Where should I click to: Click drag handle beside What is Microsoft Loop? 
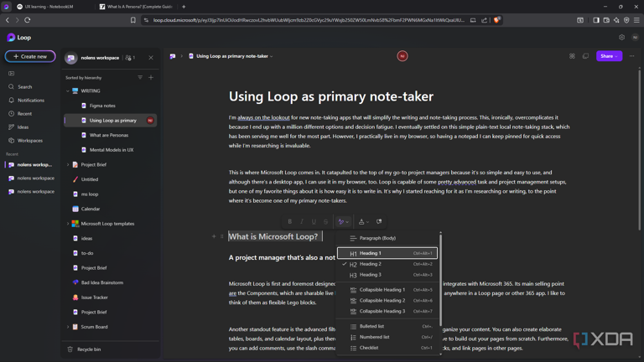(x=221, y=236)
